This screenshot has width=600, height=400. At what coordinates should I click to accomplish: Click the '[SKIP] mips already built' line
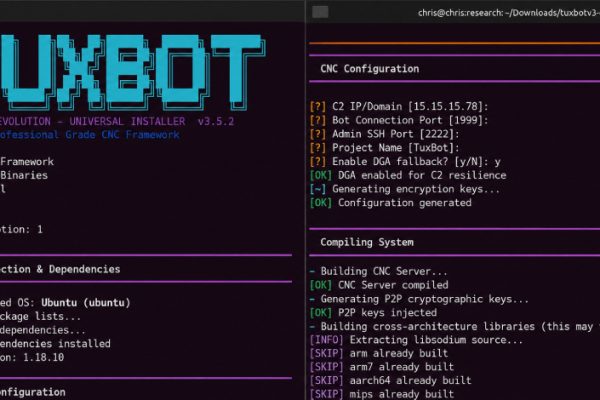click(x=382, y=394)
